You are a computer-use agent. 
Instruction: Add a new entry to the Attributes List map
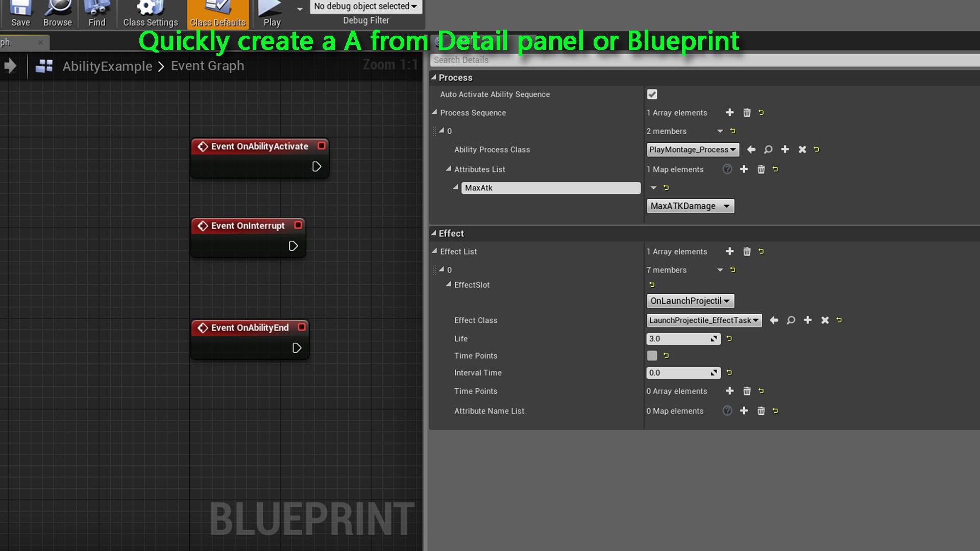[x=744, y=169]
